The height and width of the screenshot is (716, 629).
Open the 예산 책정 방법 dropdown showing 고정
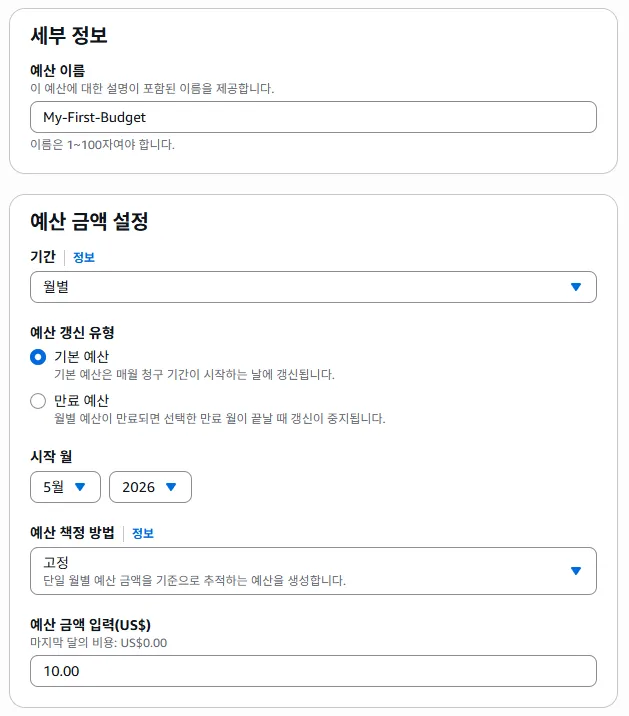(313, 571)
